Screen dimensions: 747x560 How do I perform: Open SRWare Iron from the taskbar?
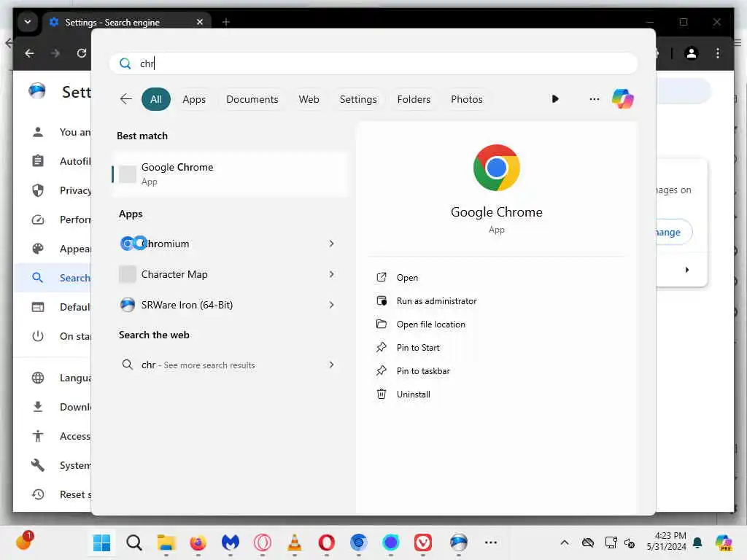(458, 542)
